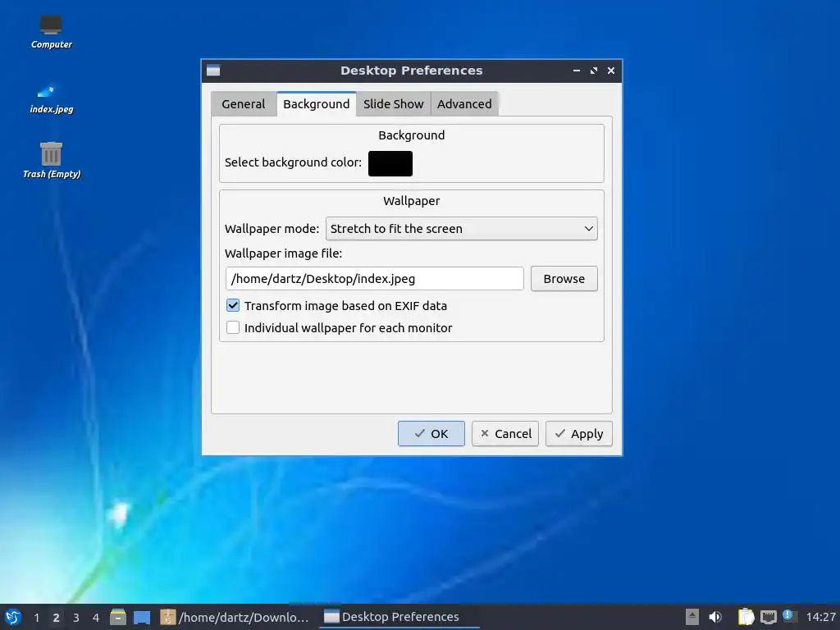840x630 pixels.
Task: Select the Background tab
Action: (316, 104)
